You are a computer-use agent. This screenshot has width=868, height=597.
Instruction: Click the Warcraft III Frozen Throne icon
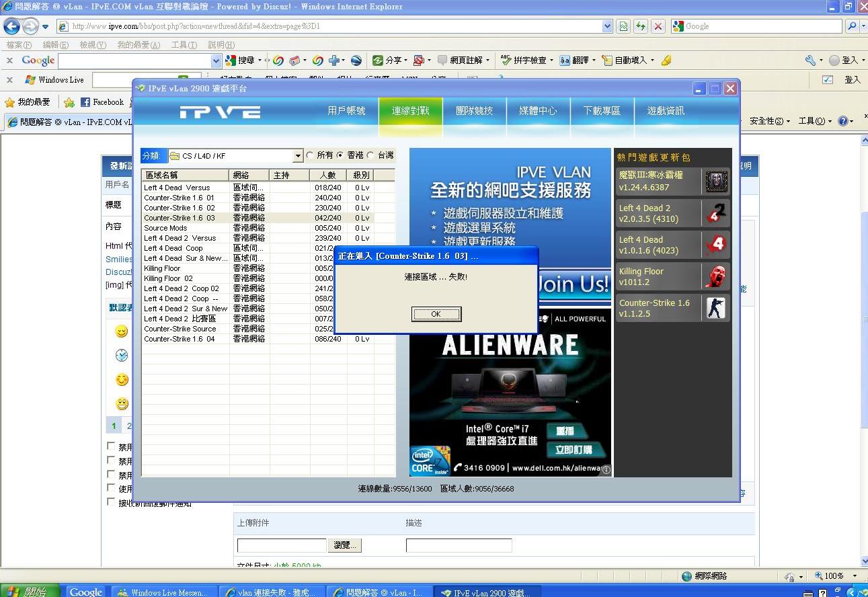pyautogui.click(x=716, y=181)
